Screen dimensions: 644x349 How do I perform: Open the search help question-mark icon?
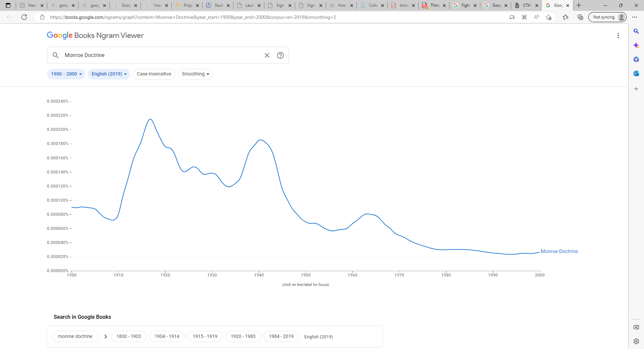click(x=280, y=55)
